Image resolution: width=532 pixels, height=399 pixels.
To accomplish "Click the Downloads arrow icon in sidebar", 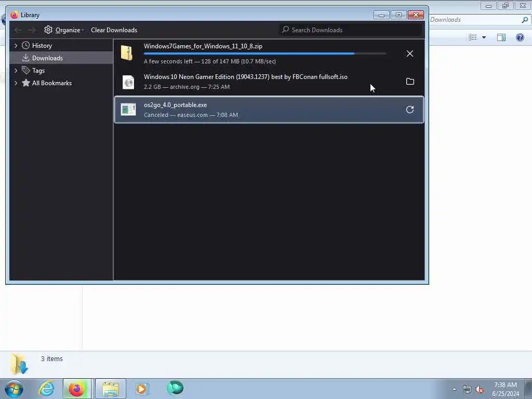I will pos(26,58).
